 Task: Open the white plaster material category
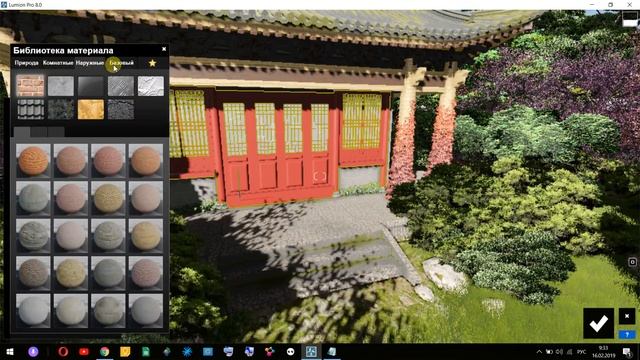point(151,86)
